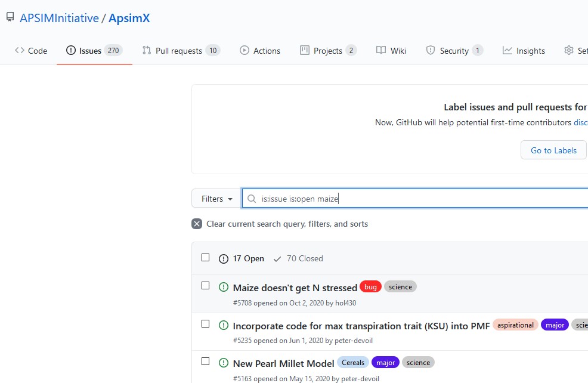Open the Code tab
Viewport: 588px width, 383px height.
[x=31, y=51]
